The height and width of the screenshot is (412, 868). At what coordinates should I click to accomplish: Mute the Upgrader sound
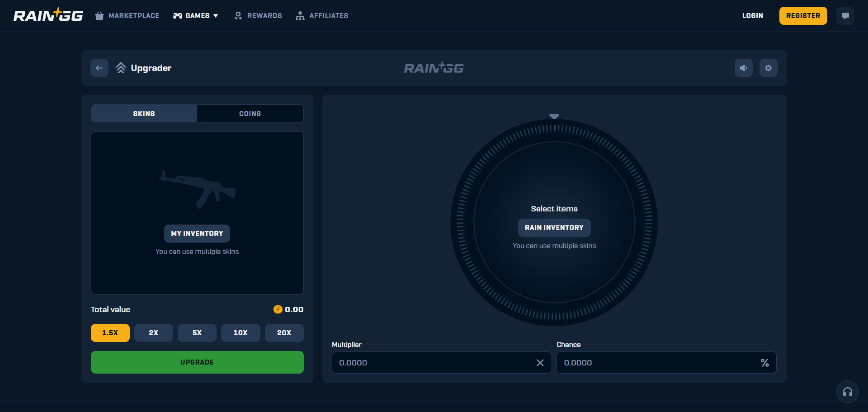[x=743, y=68]
